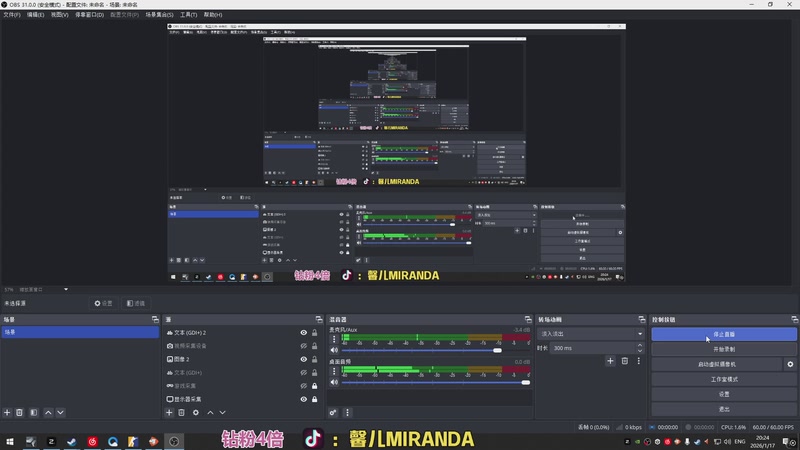
Task: Pop out the Controls dock panel
Action: (795, 319)
